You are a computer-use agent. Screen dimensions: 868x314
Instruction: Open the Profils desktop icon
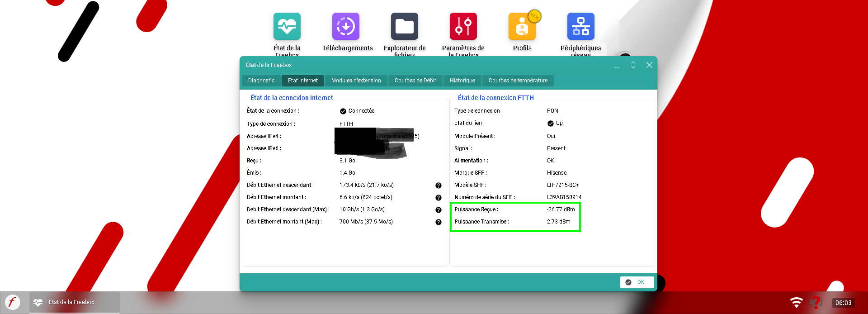(x=522, y=26)
